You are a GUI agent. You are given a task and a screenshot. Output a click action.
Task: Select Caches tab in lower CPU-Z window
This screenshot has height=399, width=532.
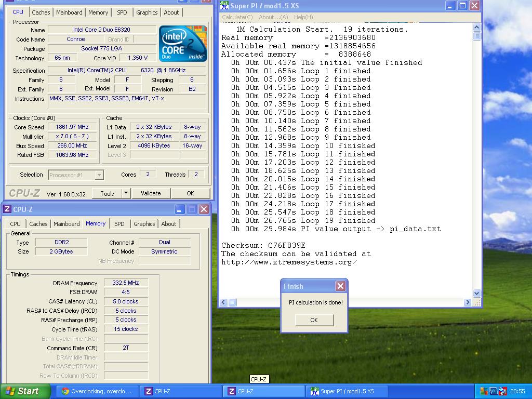[38, 224]
